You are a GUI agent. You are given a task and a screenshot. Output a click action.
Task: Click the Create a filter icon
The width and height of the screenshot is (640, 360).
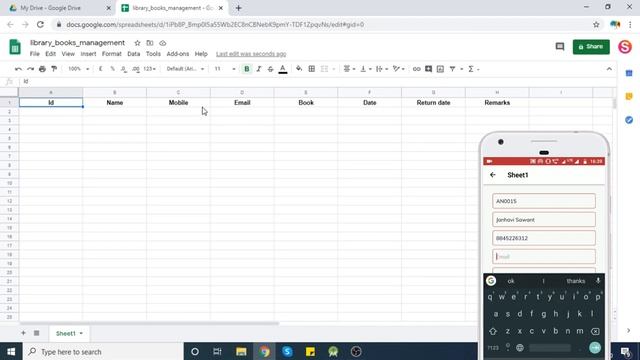click(x=452, y=69)
